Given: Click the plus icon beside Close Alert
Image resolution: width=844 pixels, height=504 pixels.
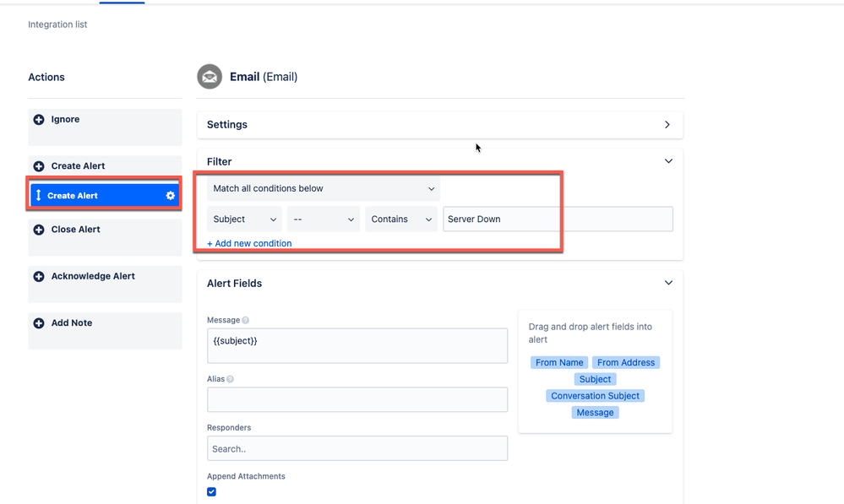Looking at the screenshot, I should pyautogui.click(x=39, y=230).
